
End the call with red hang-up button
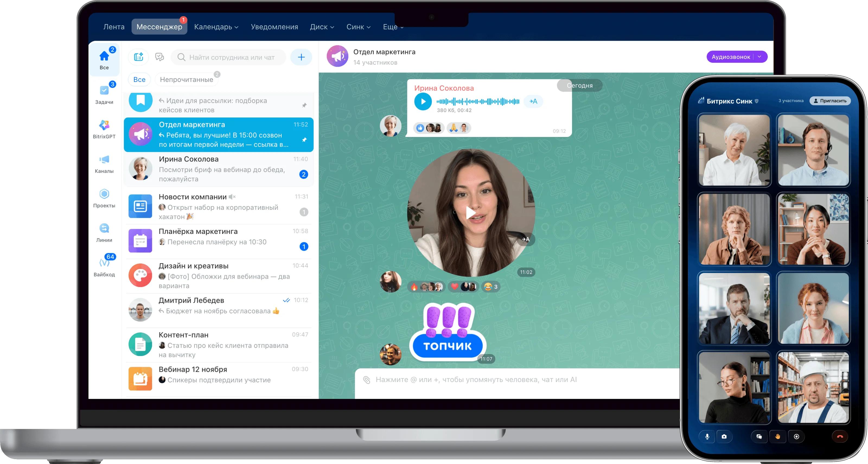[x=840, y=436]
